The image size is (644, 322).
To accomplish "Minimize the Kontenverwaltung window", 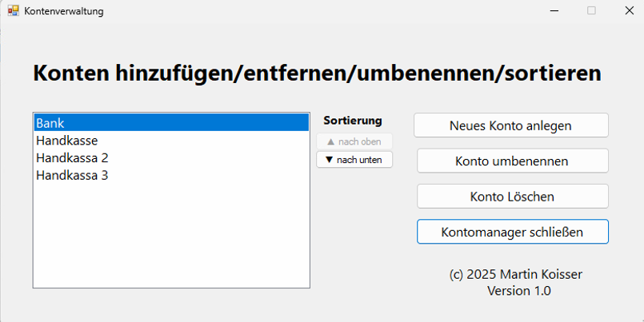I will [554, 11].
